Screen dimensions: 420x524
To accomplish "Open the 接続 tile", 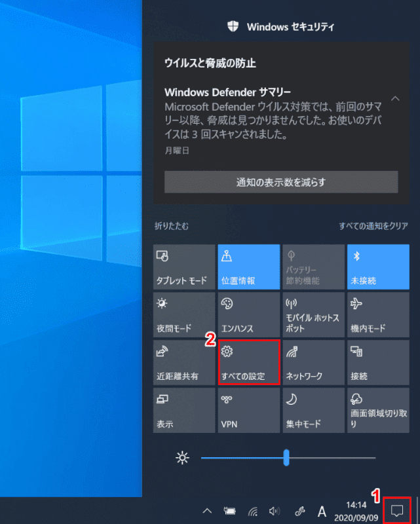I will (x=378, y=363).
